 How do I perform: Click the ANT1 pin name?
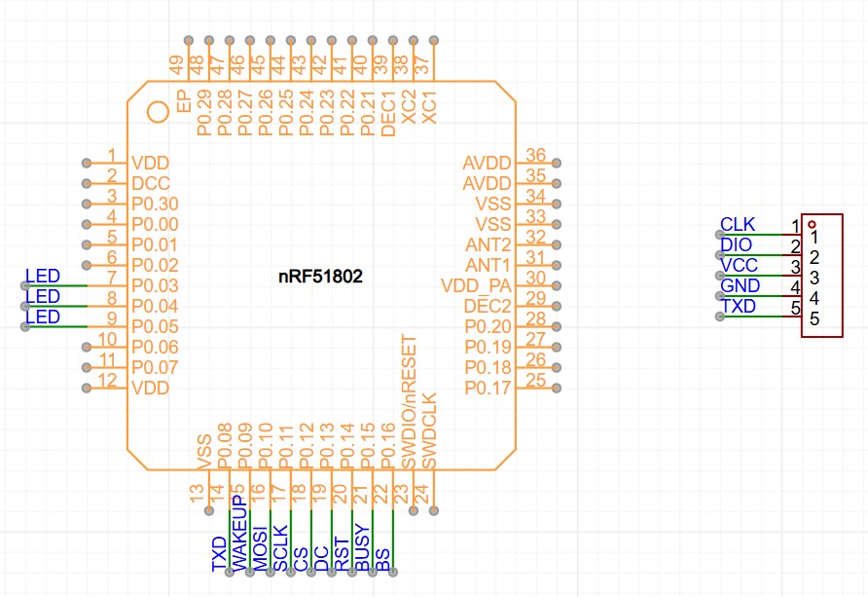488,265
